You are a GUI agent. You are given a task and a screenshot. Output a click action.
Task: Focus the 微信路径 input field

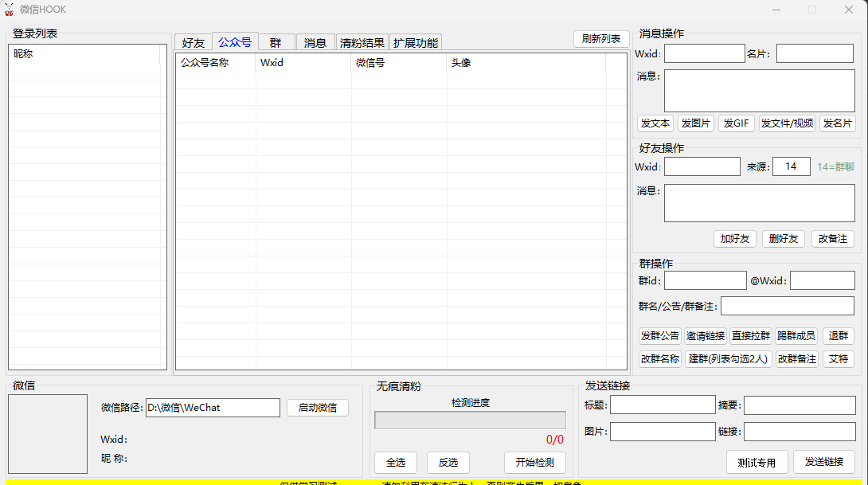click(x=212, y=408)
